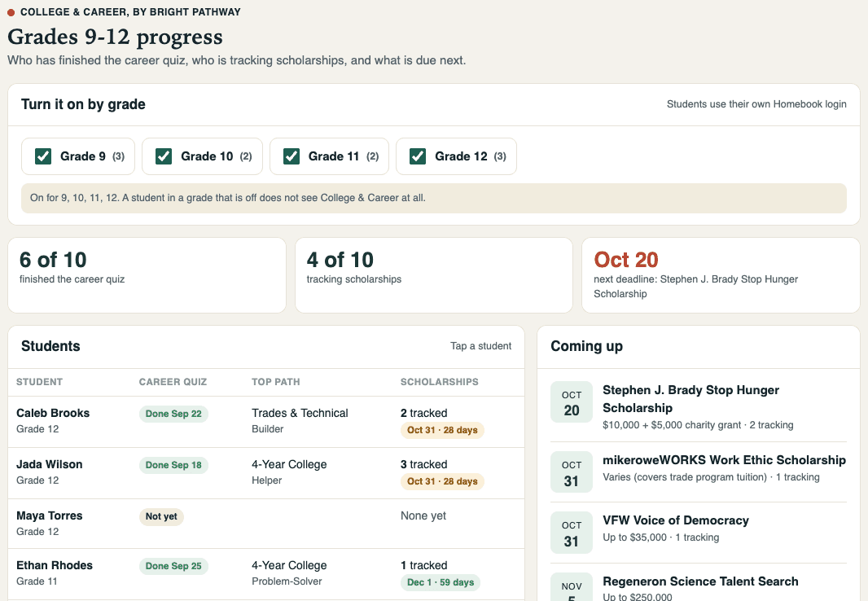Click the Turn it on by grade heading
Viewport: 868px width, 601px height.
point(83,104)
